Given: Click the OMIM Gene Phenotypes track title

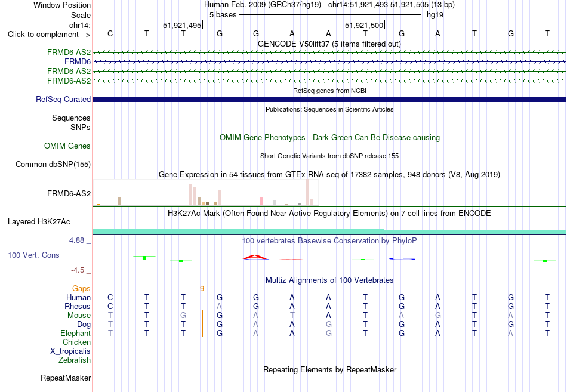Looking at the screenshot, I should [329, 137].
